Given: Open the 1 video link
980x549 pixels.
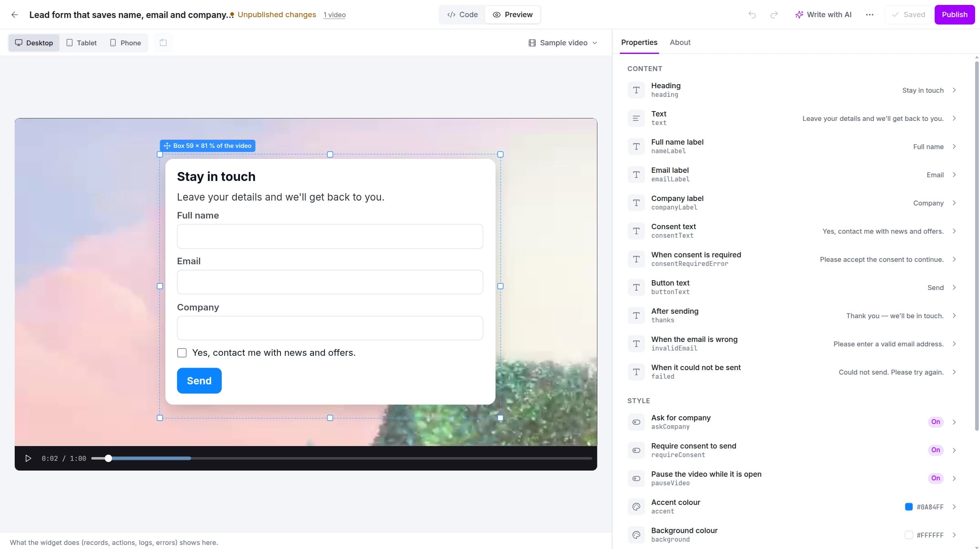Looking at the screenshot, I should click(x=334, y=15).
